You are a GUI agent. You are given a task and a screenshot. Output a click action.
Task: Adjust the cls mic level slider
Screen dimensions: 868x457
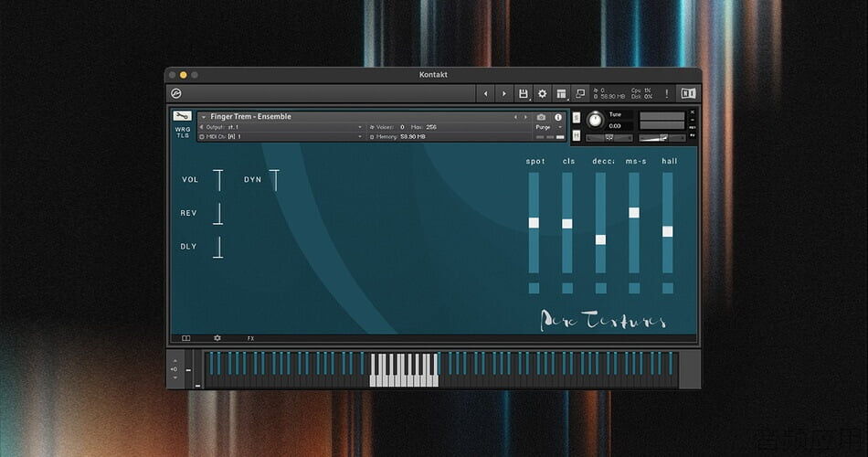click(x=567, y=223)
